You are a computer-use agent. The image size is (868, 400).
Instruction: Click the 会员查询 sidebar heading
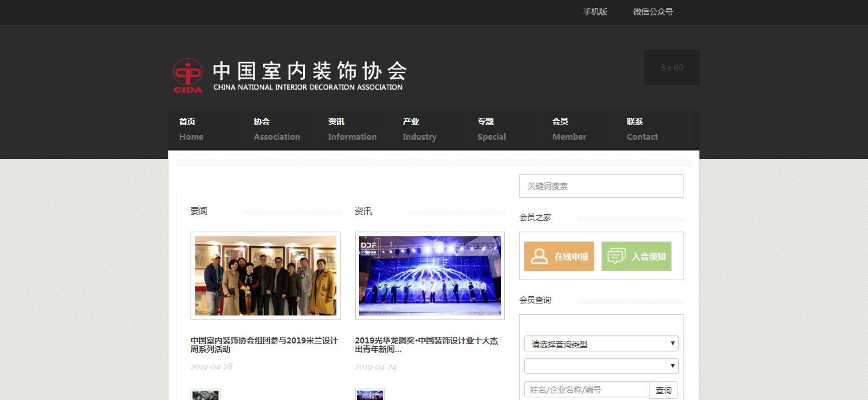click(x=536, y=300)
